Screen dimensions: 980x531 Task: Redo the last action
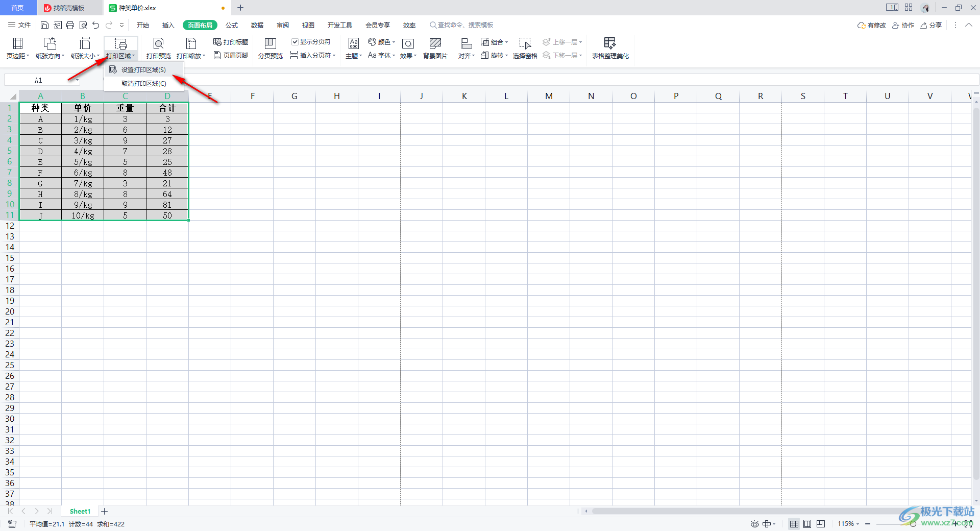(x=109, y=25)
